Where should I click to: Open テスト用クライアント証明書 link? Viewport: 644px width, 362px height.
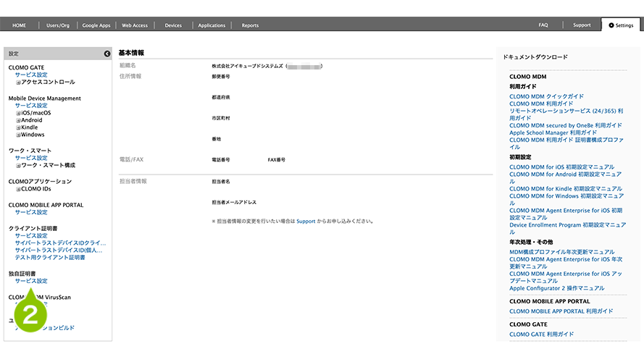[x=50, y=258]
